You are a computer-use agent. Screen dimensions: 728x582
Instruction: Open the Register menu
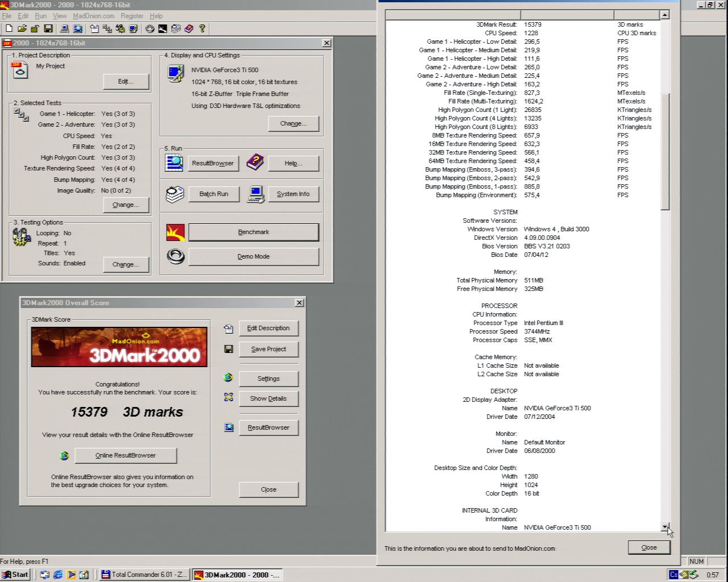(132, 16)
